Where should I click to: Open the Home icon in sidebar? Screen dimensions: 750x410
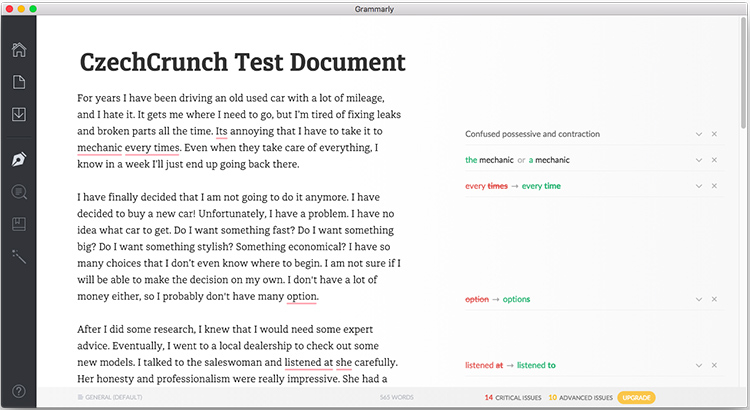coord(18,51)
